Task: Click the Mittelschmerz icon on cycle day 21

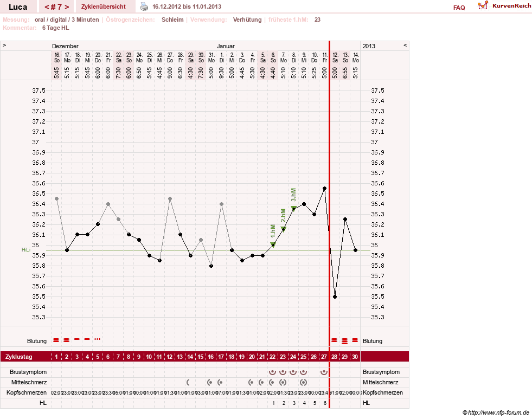Action: click(261, 382)
